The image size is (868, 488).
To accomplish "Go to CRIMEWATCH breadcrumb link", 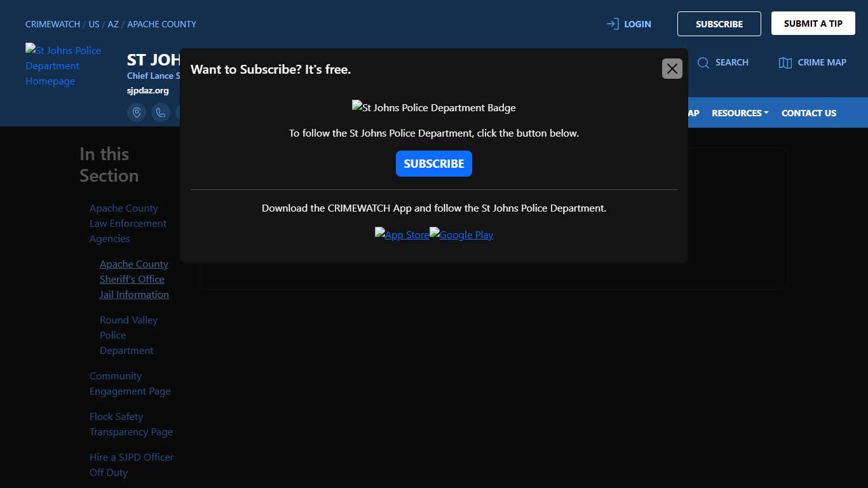I will tap(53, 24).
